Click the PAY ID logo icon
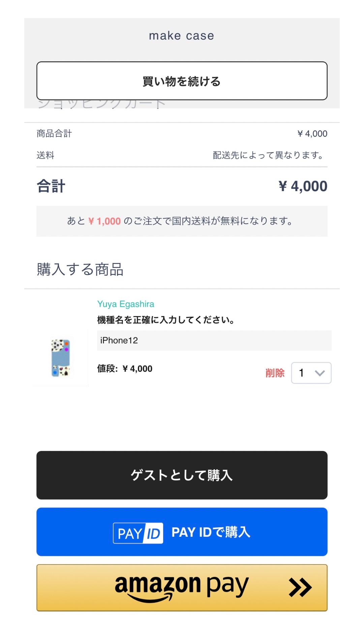The width and height of the screenshot is (364, 618). point(138,533)
